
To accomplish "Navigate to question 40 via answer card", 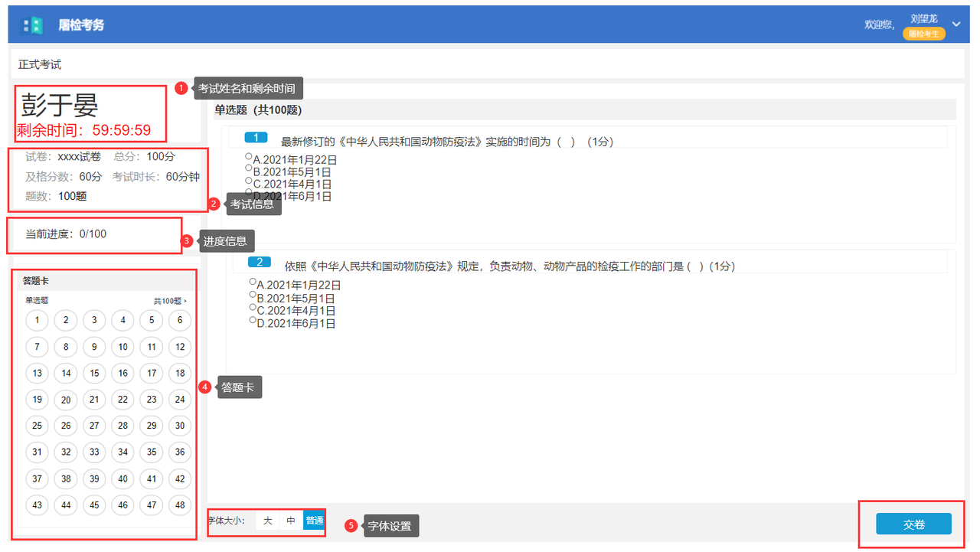I will pyautogui.click(x=122, y=479).
